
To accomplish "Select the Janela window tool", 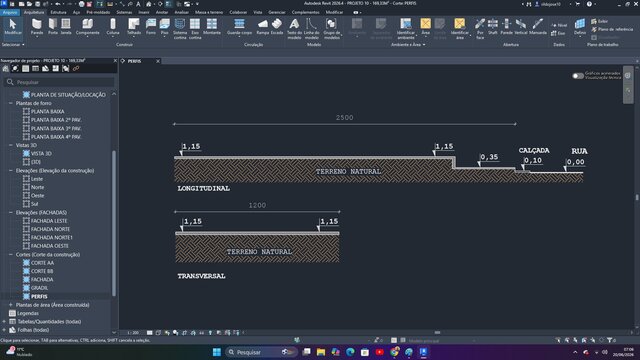I will pyautogui.click(x=66, y=27).
